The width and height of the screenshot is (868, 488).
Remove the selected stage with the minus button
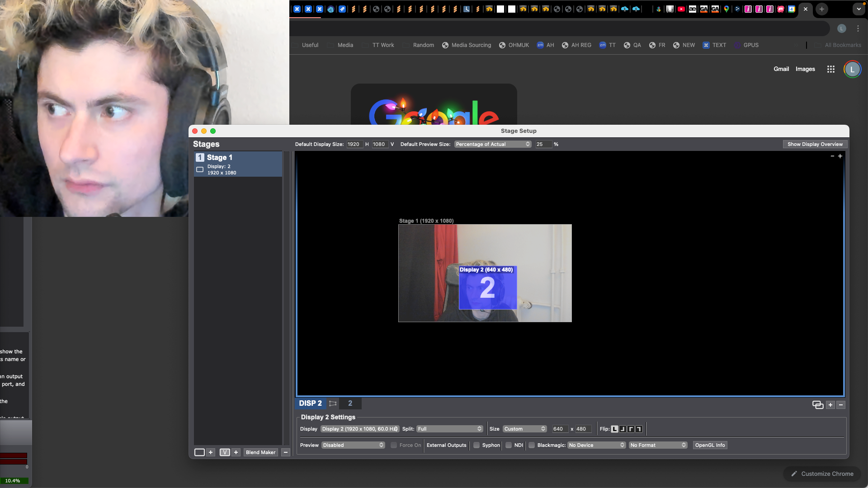click(x=285, y=452)
